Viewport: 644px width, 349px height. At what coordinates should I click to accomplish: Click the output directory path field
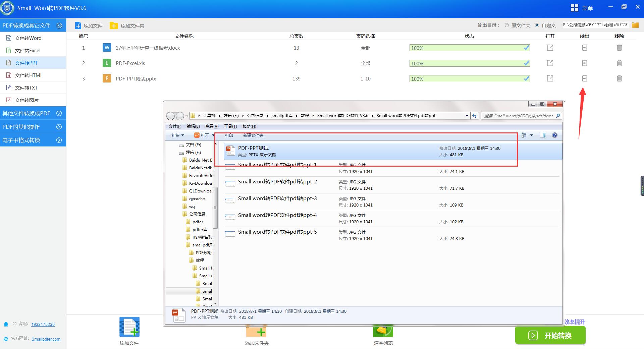(x=595, y=25)
